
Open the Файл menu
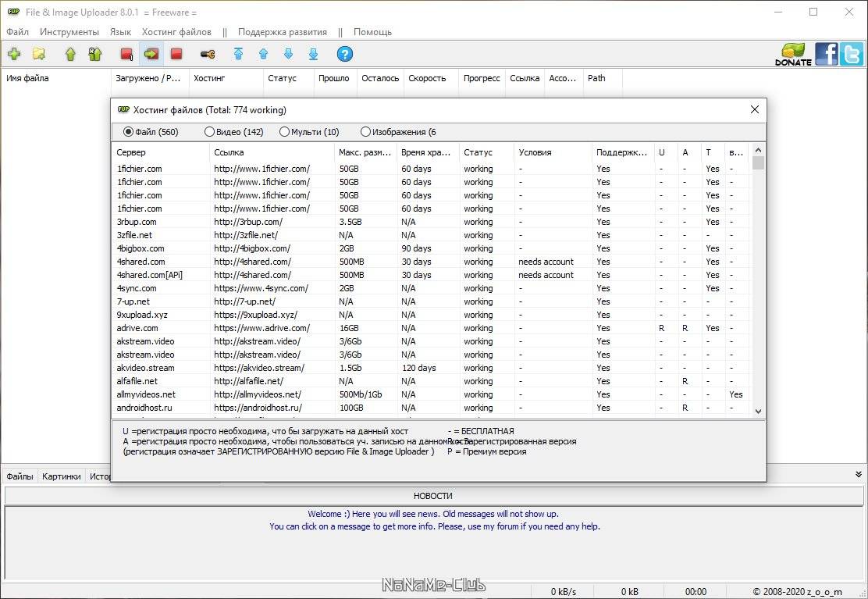17,31
